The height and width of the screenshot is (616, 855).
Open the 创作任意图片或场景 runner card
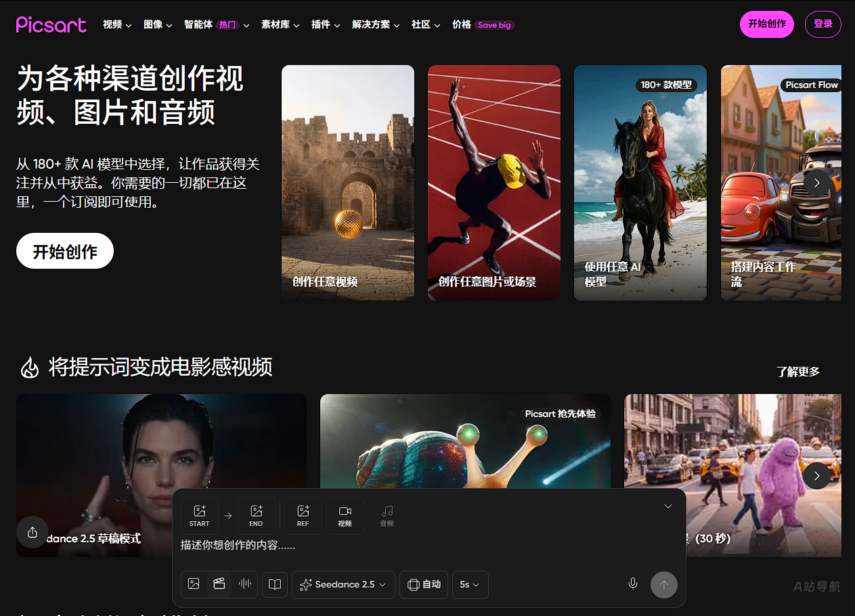[x=494, y=183]
